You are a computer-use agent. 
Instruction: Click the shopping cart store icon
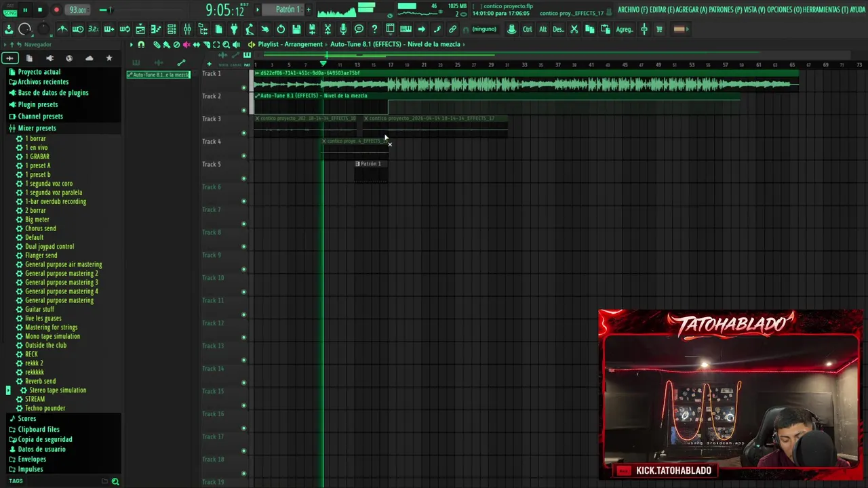point(659,29)
